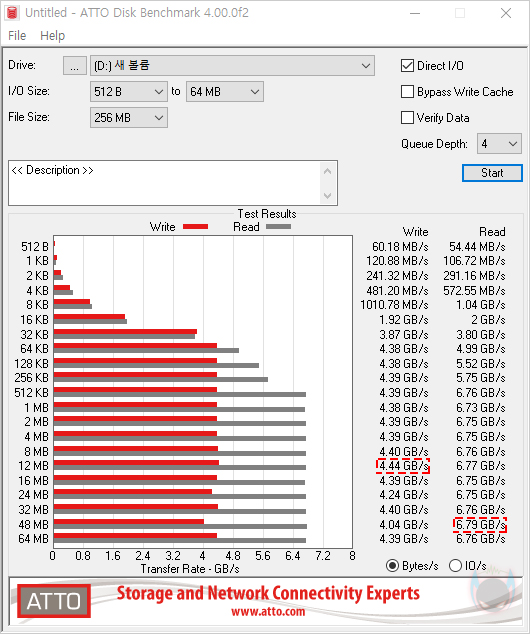The height and width of the screenshot is (634, 530).
Task: Click the 6.77 GB/s read value
Action: point(481,466)
